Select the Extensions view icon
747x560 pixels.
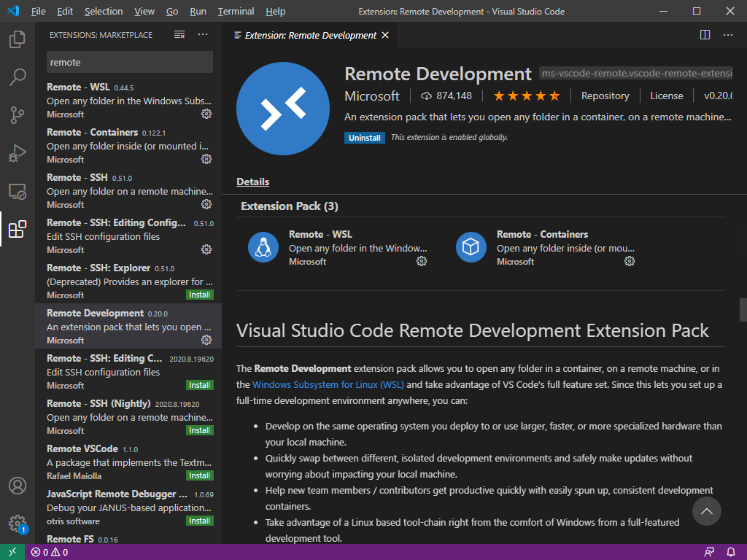(18, 229)
